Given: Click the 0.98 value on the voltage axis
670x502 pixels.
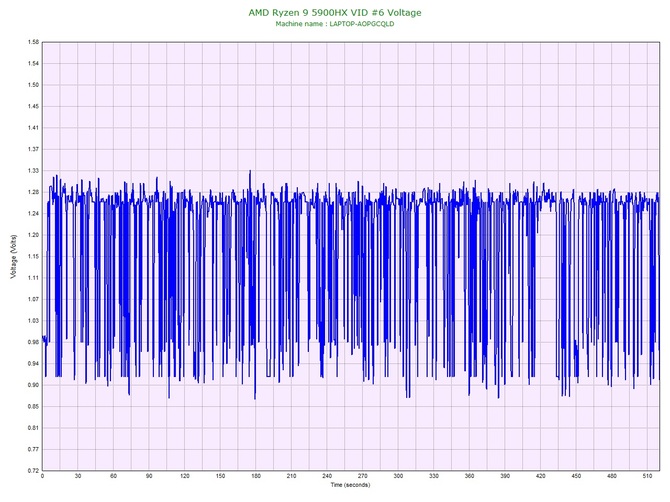Looking at the screenshot, I should tap(33, 342).
